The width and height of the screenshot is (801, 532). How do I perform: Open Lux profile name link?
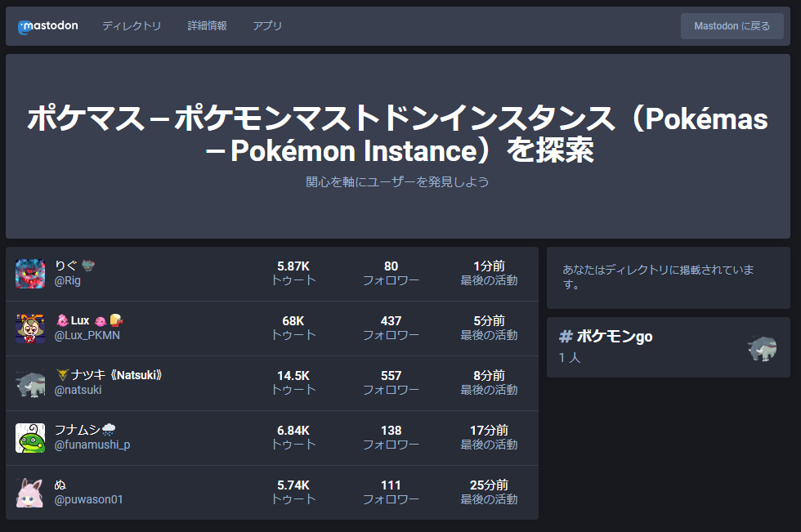[x=80, y=320]
